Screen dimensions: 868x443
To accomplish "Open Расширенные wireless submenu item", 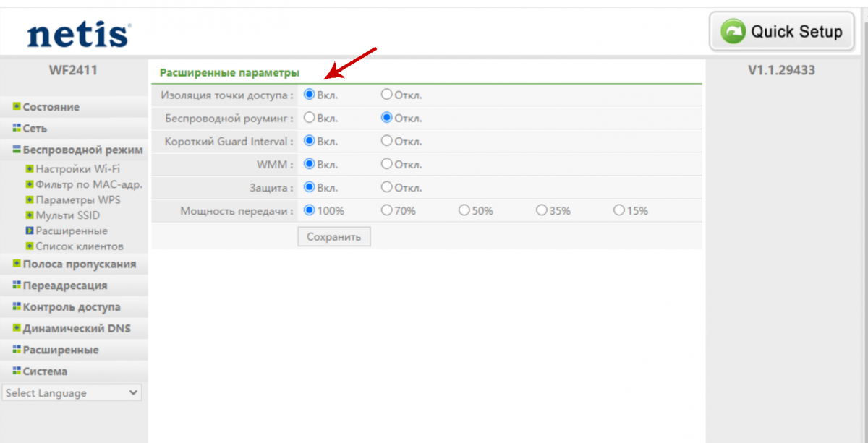I will click(x=72, y=231).
